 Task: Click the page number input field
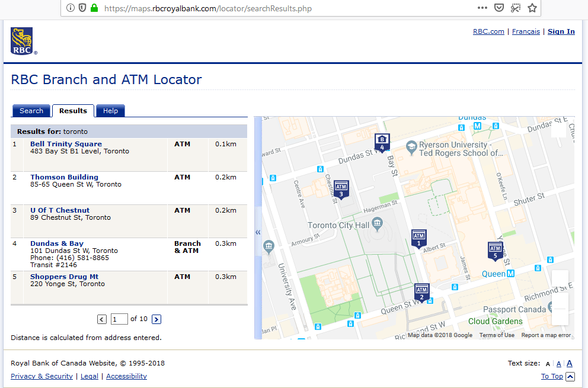pos(119,319)
